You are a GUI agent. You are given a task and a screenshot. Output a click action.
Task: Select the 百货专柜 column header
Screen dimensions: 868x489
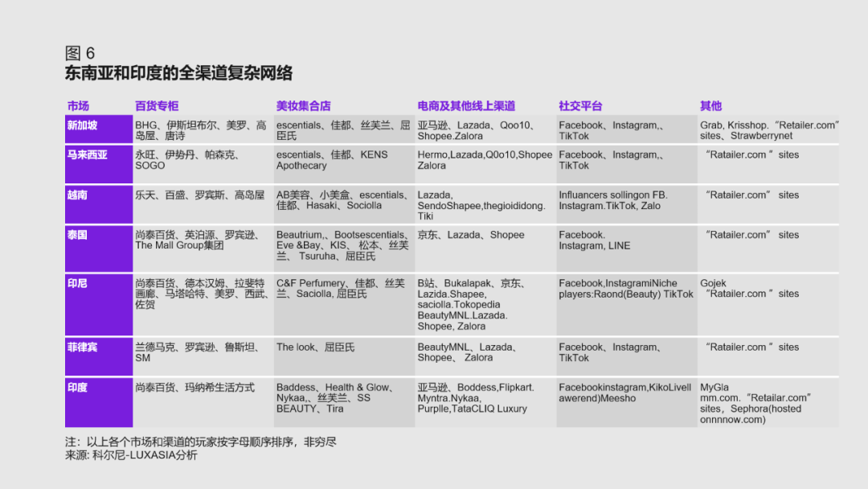pyautogui.click(x=157, y=106)
